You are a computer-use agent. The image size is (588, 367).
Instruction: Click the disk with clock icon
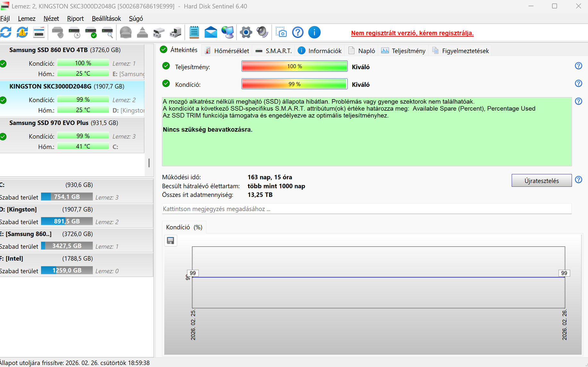coord(74,32)
